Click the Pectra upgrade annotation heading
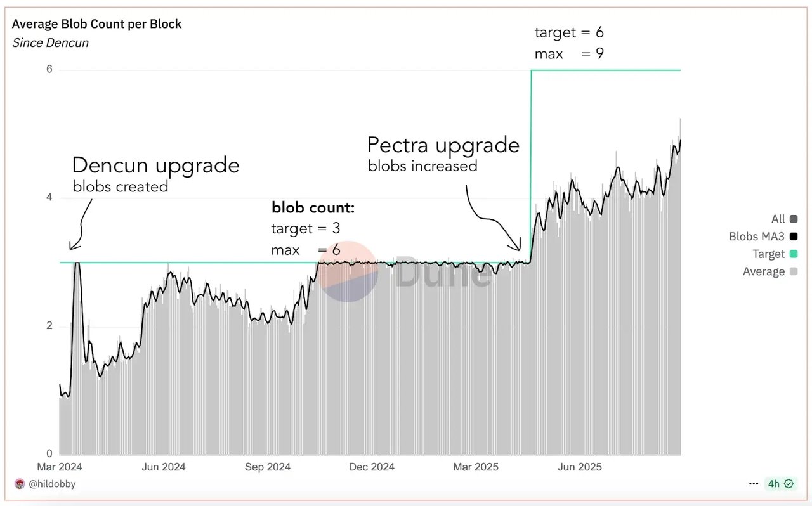The image size is (812, 506). 443,145
